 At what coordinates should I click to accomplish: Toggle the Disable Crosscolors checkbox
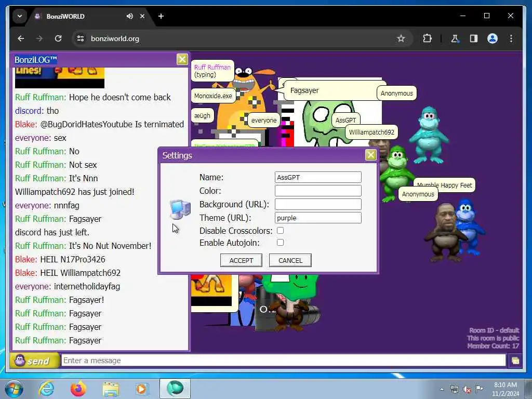pos(280,231)
